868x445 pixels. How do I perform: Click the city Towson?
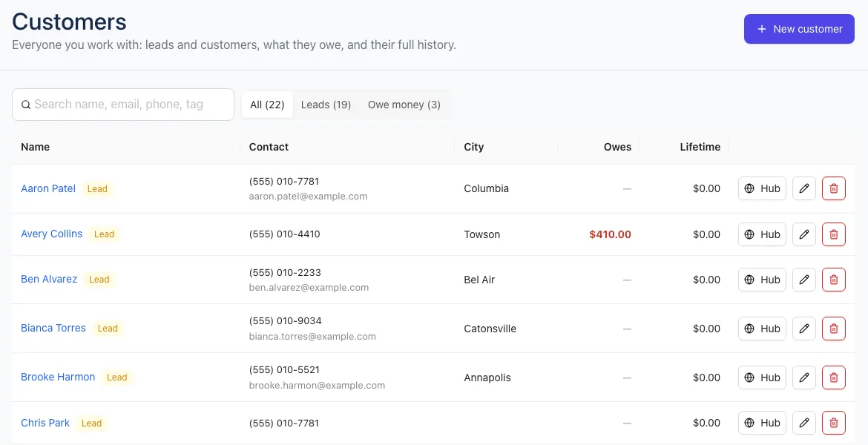tap(481, 234)
